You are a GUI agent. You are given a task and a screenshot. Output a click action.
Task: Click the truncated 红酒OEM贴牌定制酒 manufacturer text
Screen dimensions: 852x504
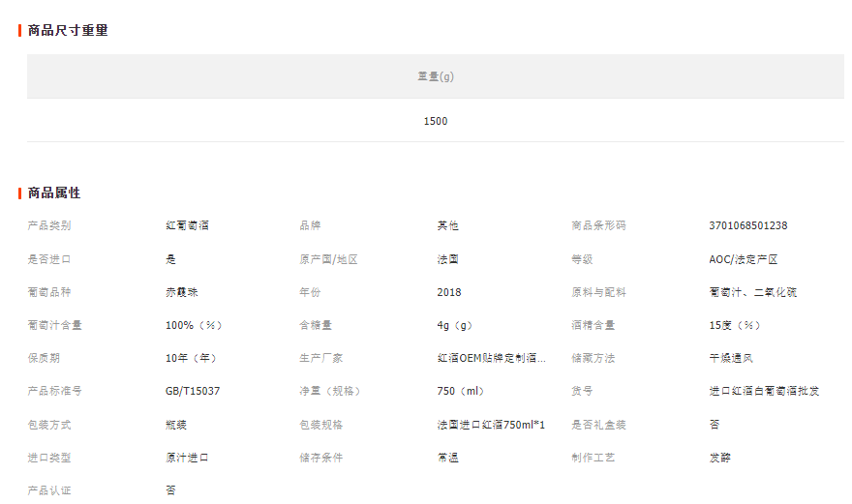click(491, 358)
